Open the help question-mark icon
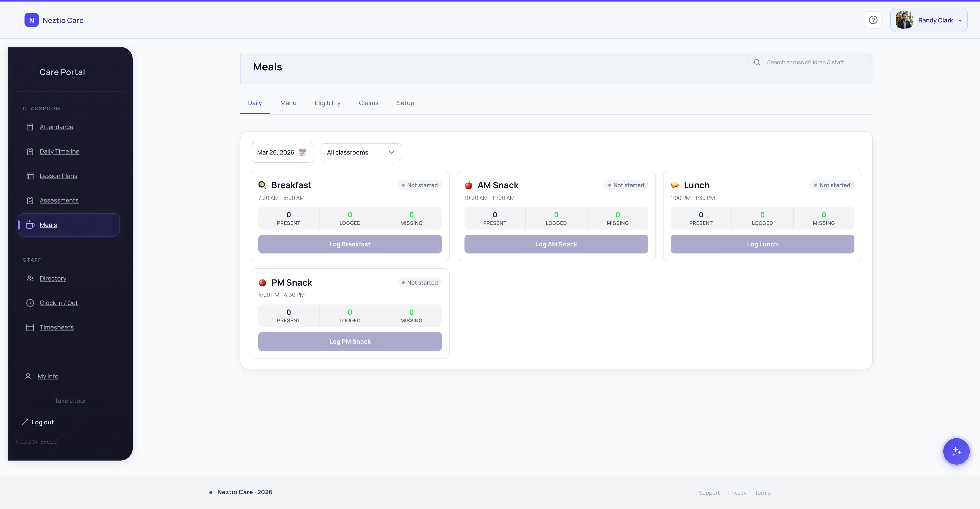 (873, 20)
